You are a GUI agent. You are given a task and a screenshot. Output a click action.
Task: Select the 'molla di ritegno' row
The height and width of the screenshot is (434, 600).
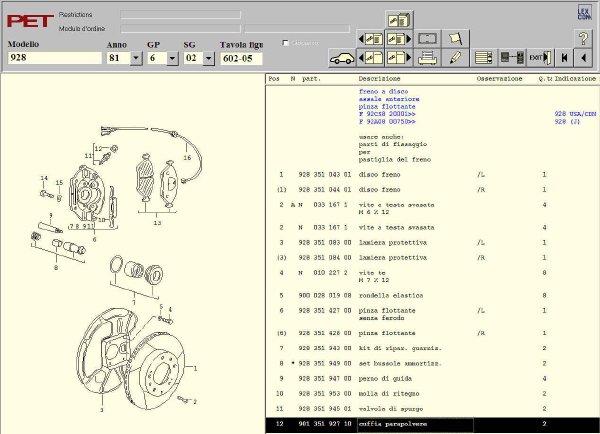click(432, 393)
